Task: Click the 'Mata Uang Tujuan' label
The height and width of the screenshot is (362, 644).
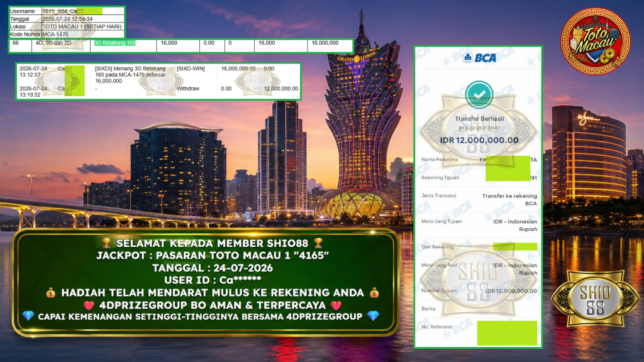Action: pos(442,221)
